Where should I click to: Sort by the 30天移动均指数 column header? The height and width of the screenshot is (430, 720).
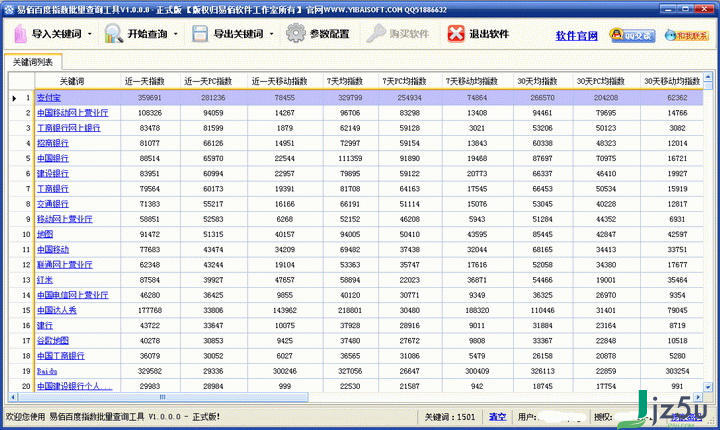coord(672,81)
